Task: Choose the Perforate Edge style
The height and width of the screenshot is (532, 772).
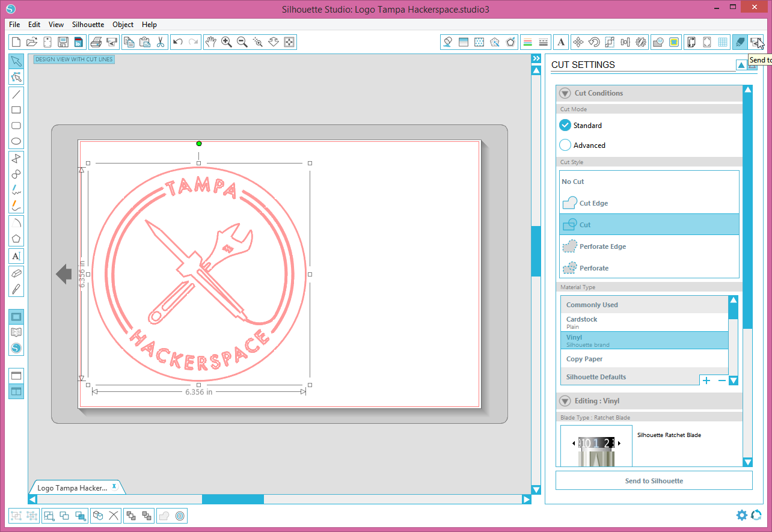Action: tap(649, 246)
